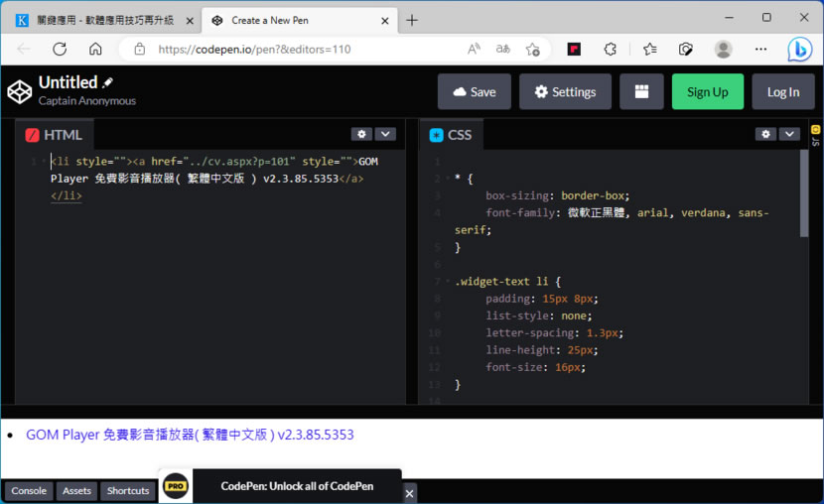Screen dimensions: 824x504
Task: Select the HTML editor tab
Action: click(x=55, y=135)
